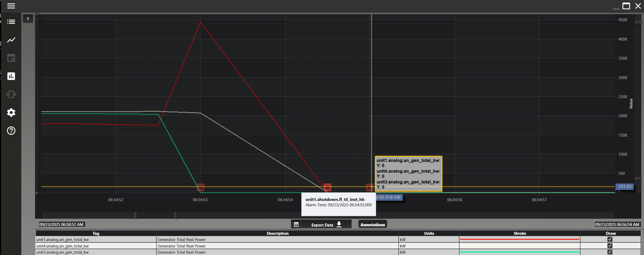Click the notes icon beside Export Data

pos(296,225)
